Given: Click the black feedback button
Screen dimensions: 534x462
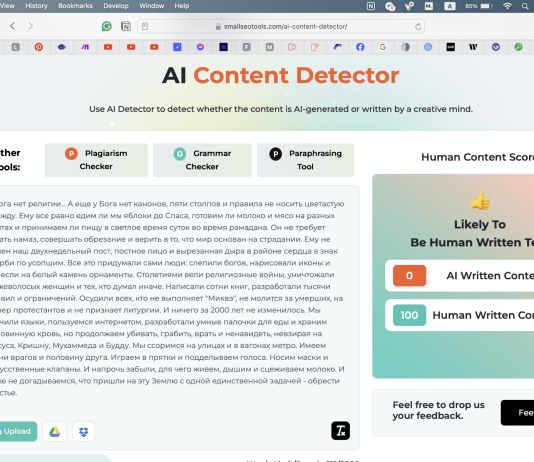Looking at the screenshot, I should click(x=518, y=413).
